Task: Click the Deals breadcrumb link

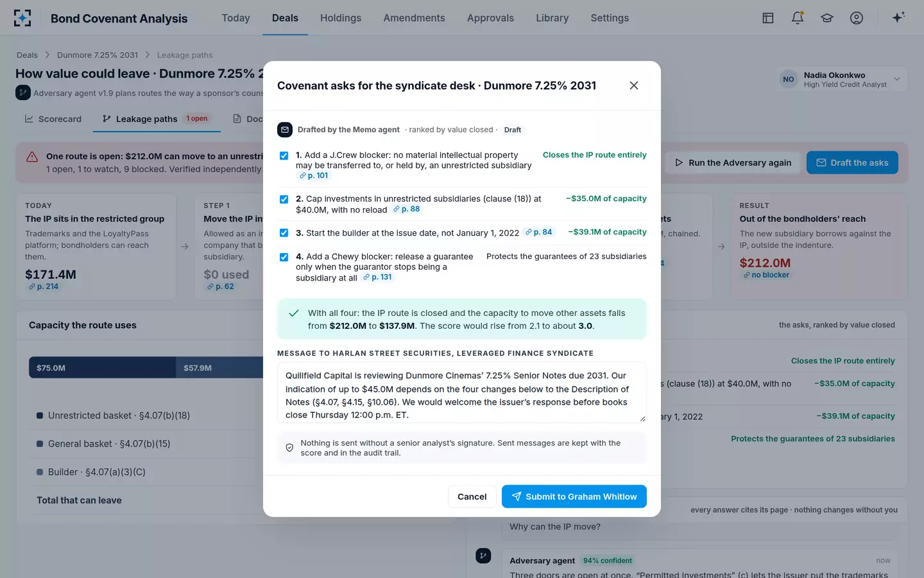Action: pos(27,55)
